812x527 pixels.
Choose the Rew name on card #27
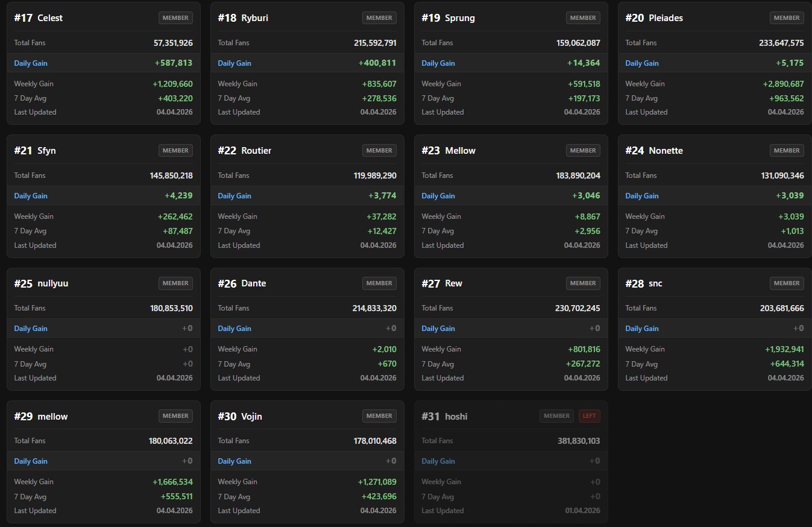(x=453, y=283)
